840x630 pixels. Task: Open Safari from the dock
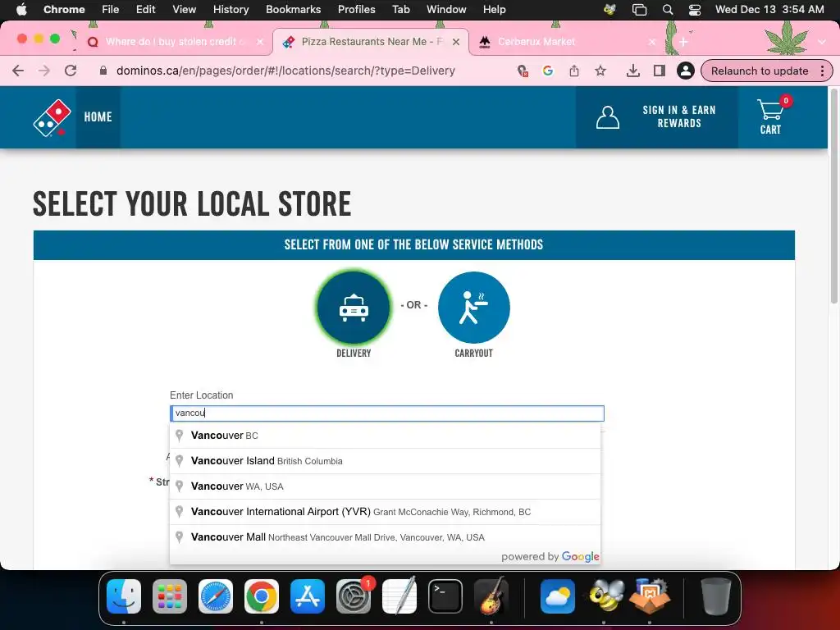[x=216, y=596]
